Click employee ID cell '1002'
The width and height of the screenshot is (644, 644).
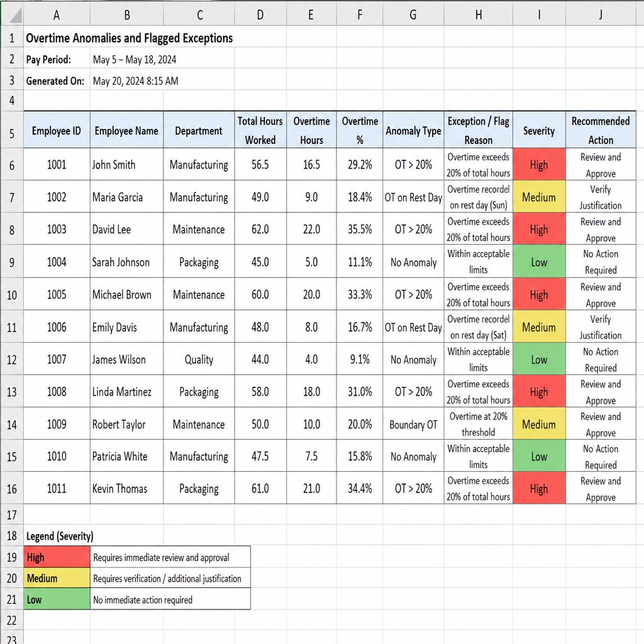click(57, 197)
